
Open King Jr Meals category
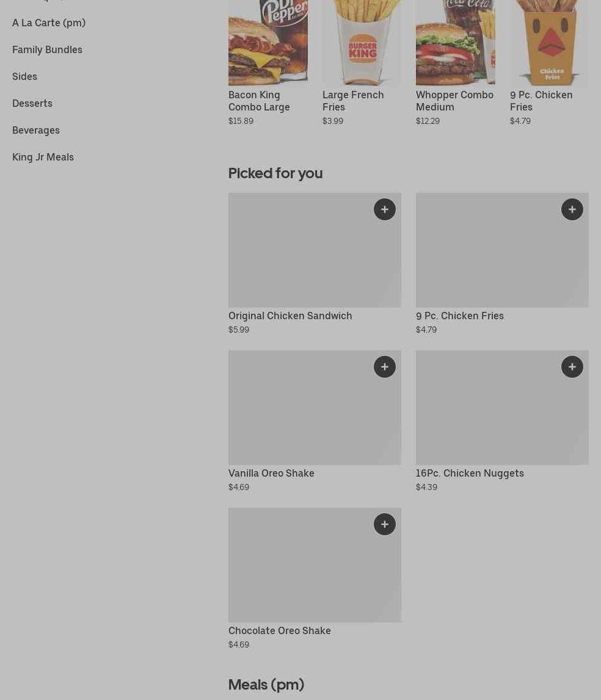point(43,157)
